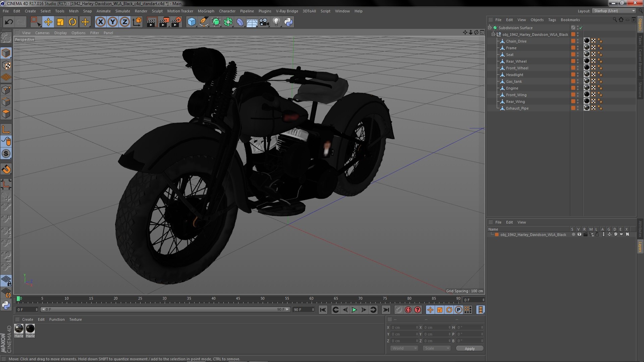
Task: Click the Floor environment icon
Action: coord(252,22)
